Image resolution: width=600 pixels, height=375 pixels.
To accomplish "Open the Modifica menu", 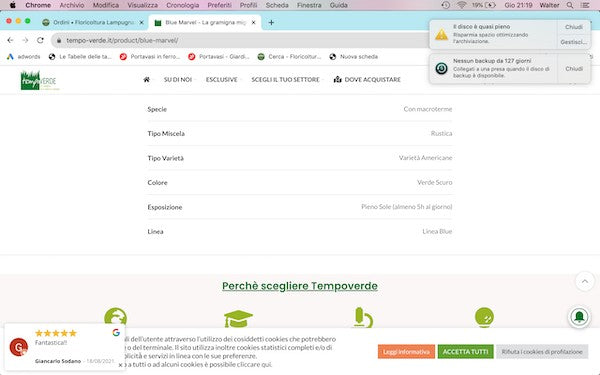I will point(106,5).
